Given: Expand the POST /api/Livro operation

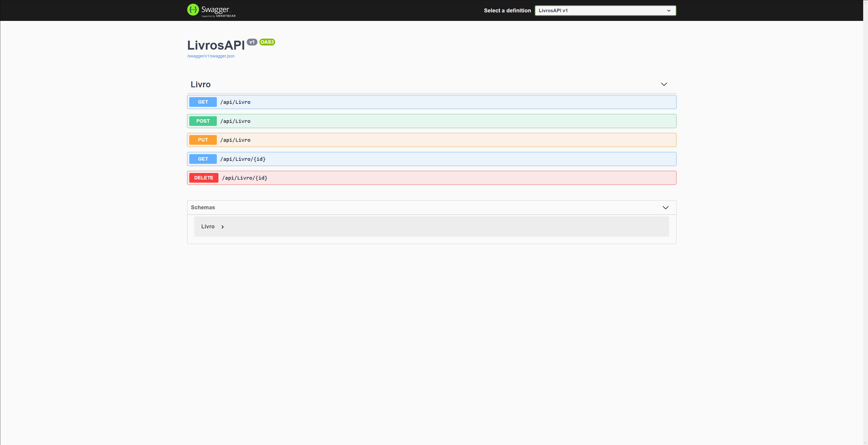Looking at the screenshot, I should click(x=432, y=121).
